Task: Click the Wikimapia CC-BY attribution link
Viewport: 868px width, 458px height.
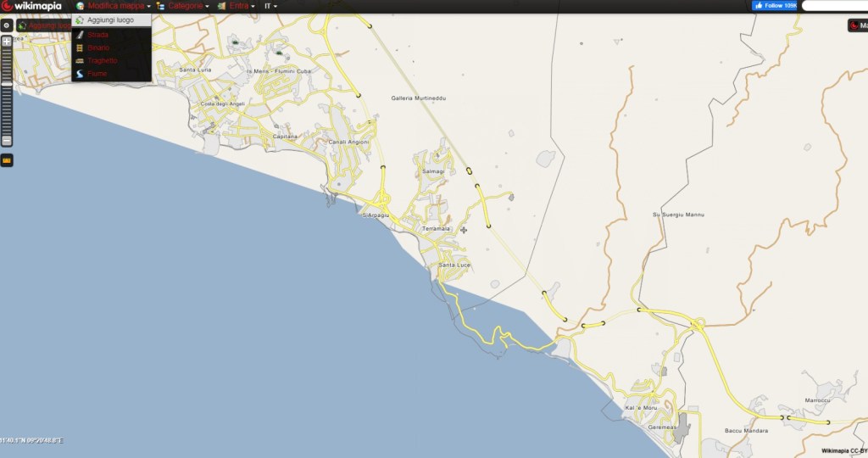Action: [x=843, y=450]
